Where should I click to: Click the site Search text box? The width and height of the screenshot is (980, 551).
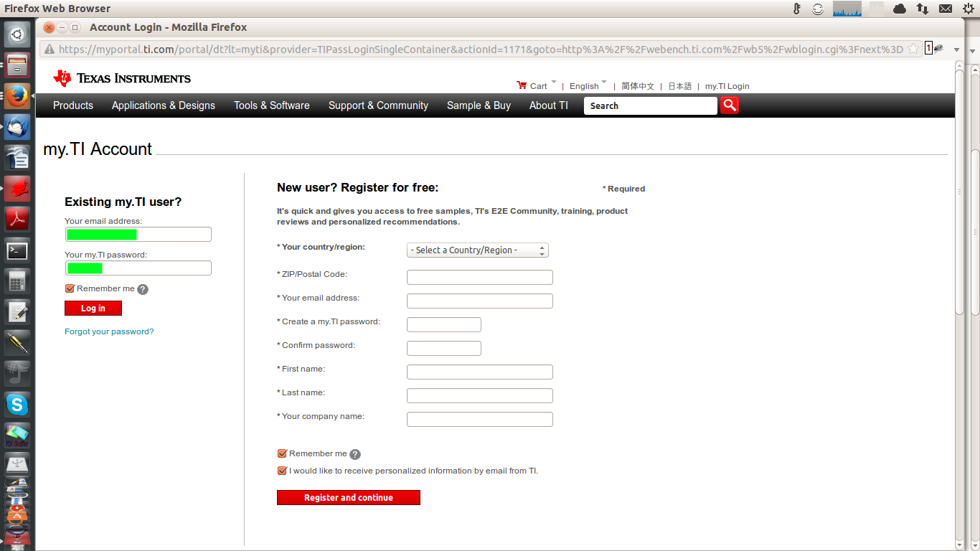[650, 105]
